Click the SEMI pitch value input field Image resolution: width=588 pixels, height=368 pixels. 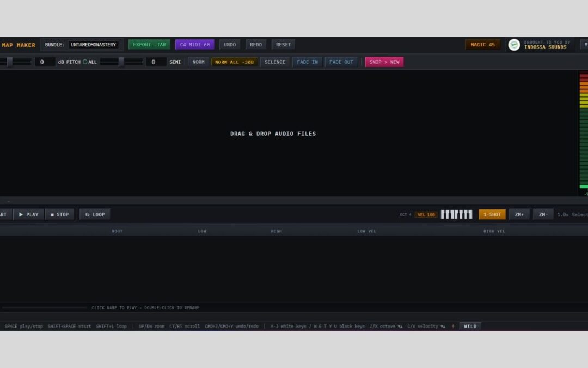click(156, 62)
